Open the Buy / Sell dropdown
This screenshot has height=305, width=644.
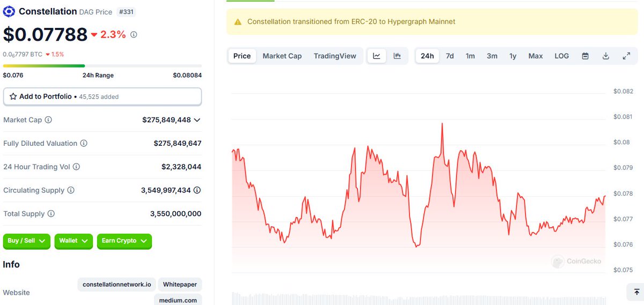pyautogui.click(x=27, y=241)
